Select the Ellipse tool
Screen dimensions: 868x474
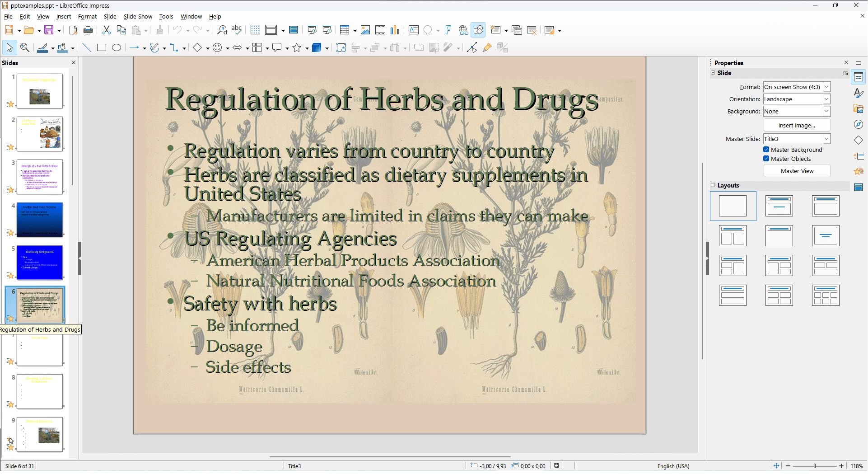[x=117, y=47]
